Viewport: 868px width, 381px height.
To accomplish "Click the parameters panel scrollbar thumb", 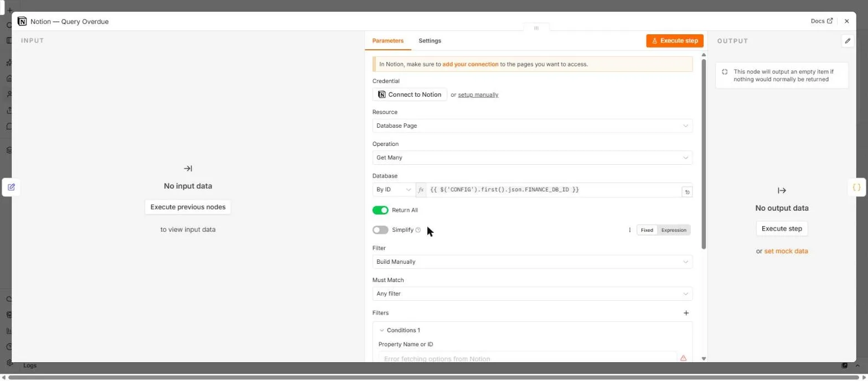I will [704, 154].
